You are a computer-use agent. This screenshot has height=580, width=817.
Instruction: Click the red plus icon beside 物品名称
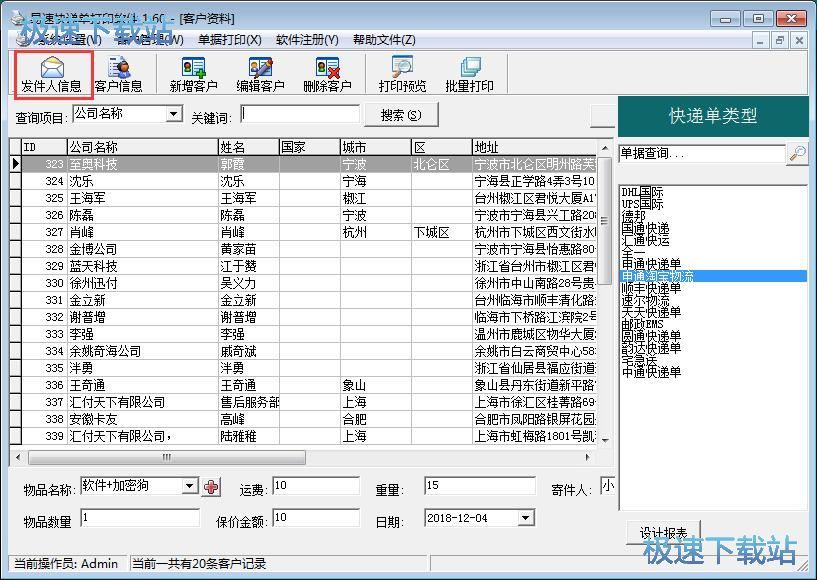(211, 487)
